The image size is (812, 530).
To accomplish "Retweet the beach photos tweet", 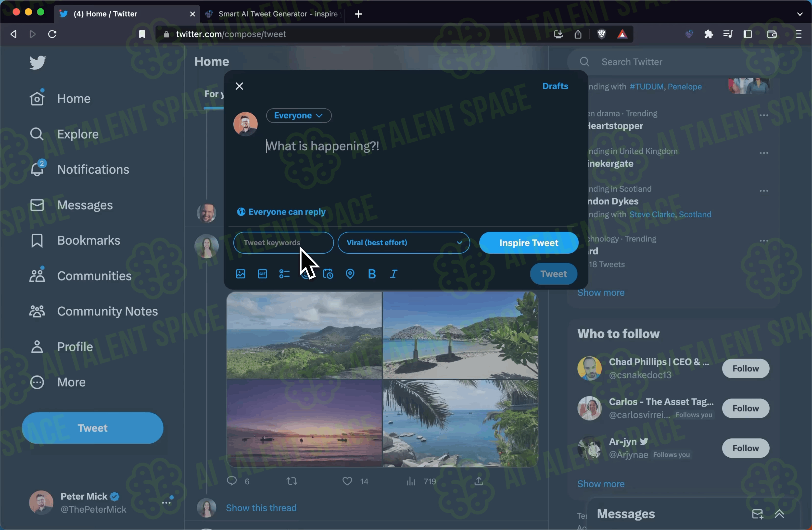I will coord(292,481).
